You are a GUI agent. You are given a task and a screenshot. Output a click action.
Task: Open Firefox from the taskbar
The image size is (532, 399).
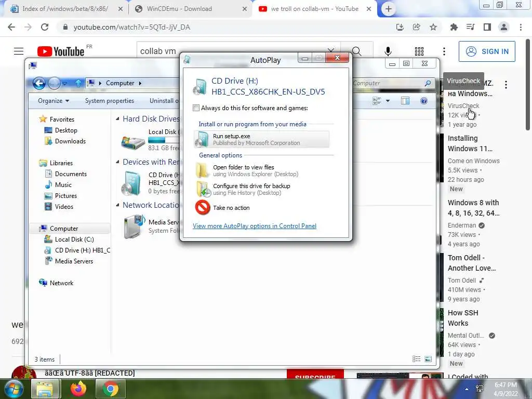coord(78,389)
